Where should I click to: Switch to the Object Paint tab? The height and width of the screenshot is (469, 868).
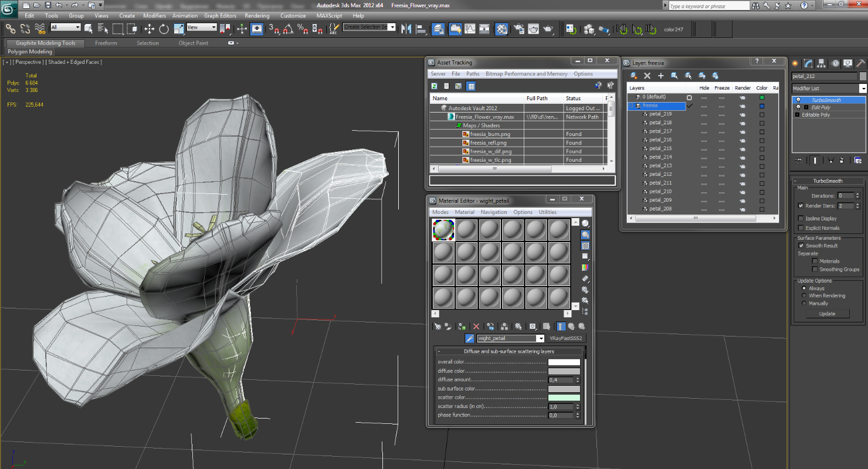point(194,43)
